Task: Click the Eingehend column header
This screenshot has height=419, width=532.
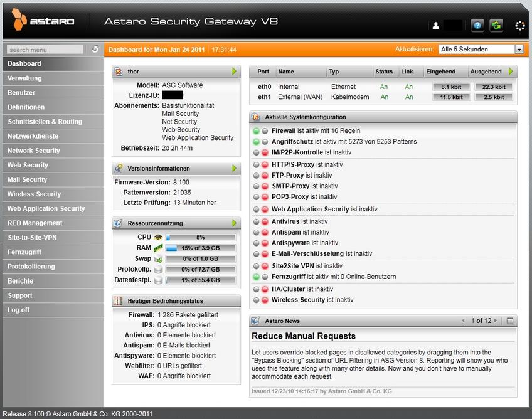Action: (x=441, y=72)
